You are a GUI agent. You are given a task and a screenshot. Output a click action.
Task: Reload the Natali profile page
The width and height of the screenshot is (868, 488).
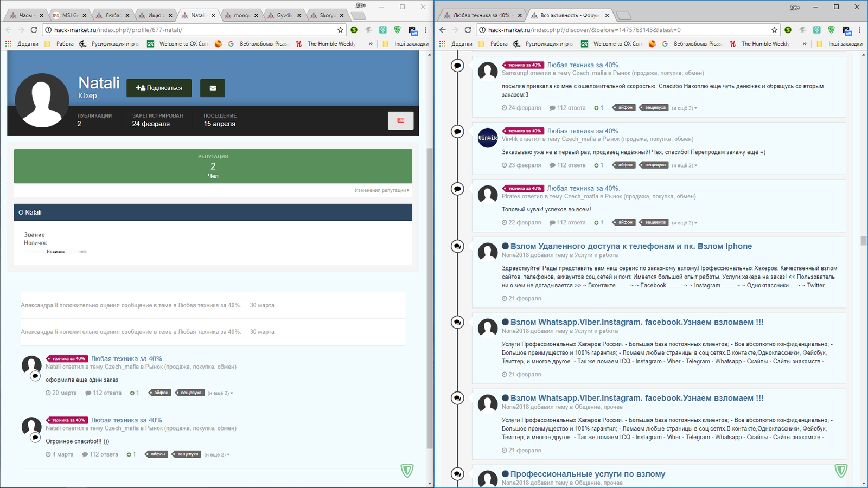coord(34,30)
